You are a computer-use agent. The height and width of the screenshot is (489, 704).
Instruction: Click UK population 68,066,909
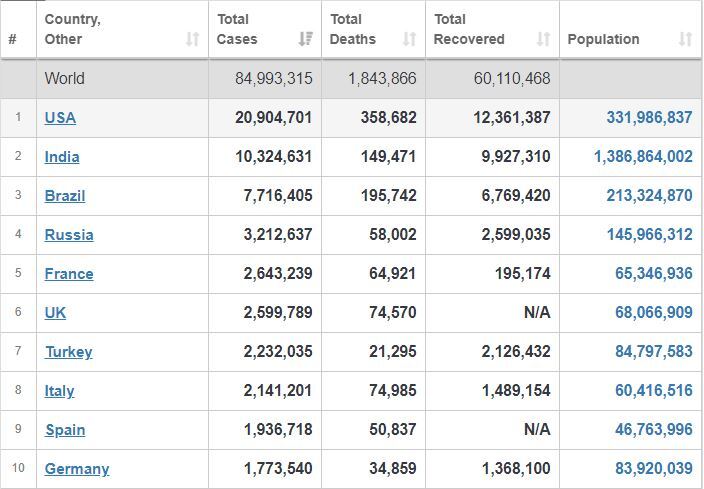point(654,313)
